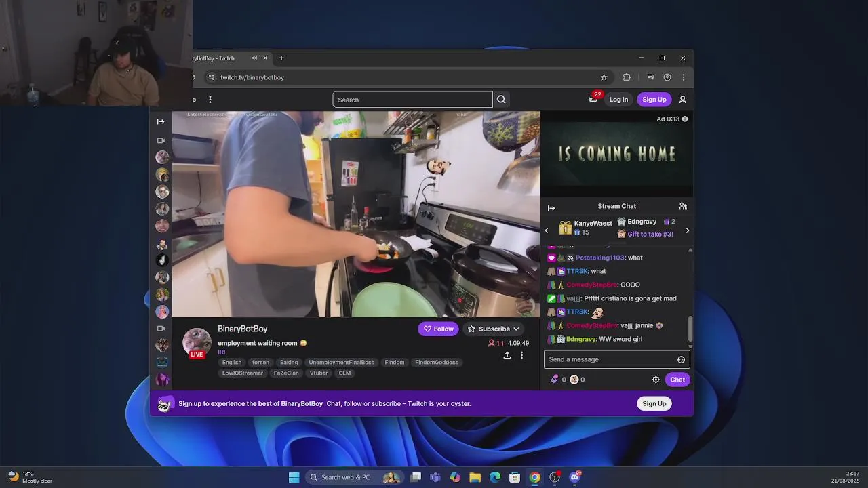
Task: Go to next gift leaderboard arrow
Action: [688, 230]
